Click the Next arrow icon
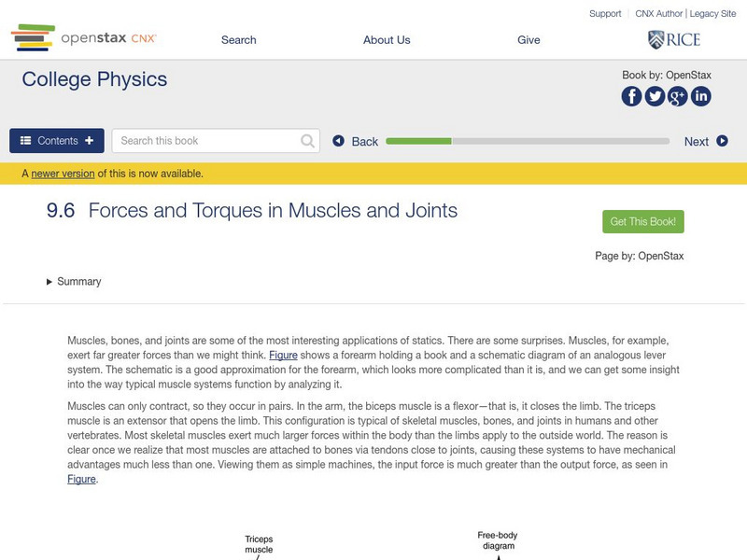 (722, 141)
